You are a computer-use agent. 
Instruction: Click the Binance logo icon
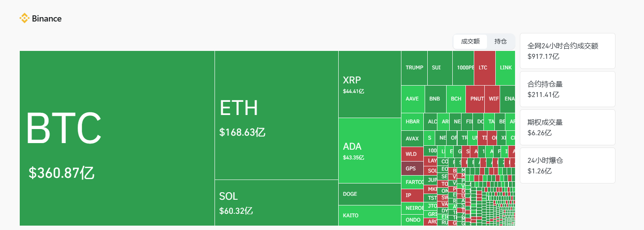point(24,18)
